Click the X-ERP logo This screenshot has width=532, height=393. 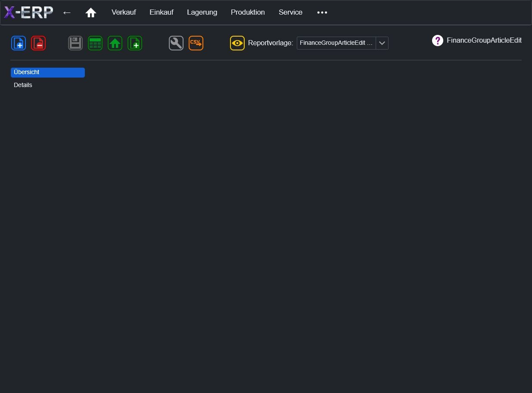point(28,12)
